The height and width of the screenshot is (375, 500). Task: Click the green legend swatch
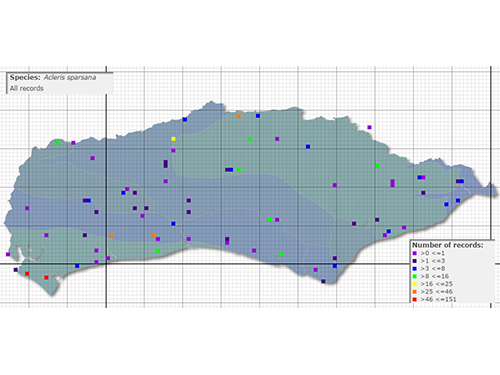coord(415,276)
